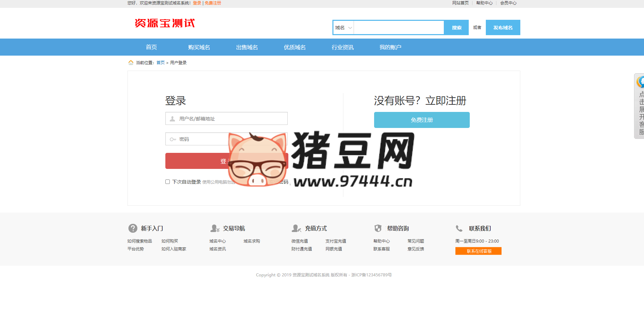This screenshot has width=644, height=318.
Task: Click the phone icon beside 联系我们
Action: 459,228
